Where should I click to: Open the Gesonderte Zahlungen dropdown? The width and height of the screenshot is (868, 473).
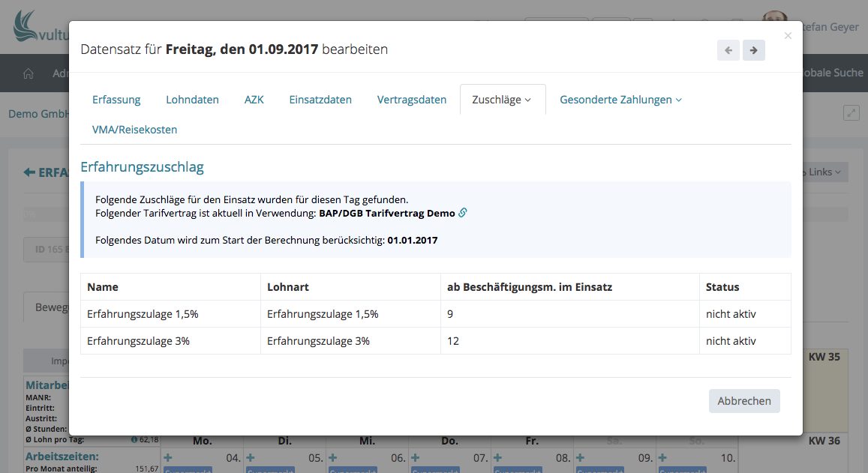pyautogui.click(x=620, y=100)
